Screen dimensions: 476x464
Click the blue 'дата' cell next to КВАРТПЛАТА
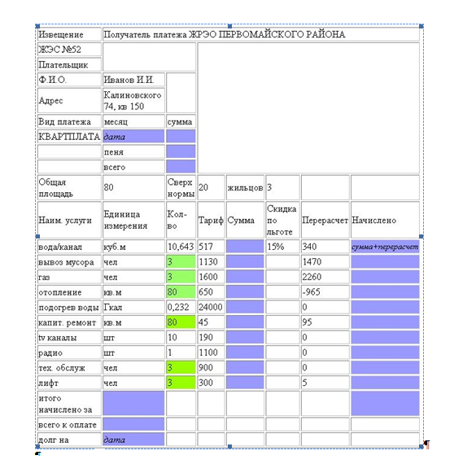point(133,136)
